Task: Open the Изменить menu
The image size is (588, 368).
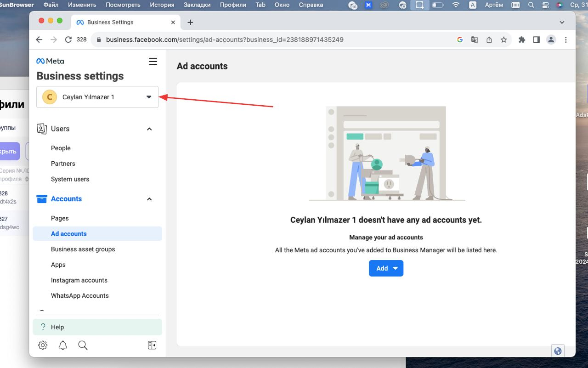Action: coord(82,5)
